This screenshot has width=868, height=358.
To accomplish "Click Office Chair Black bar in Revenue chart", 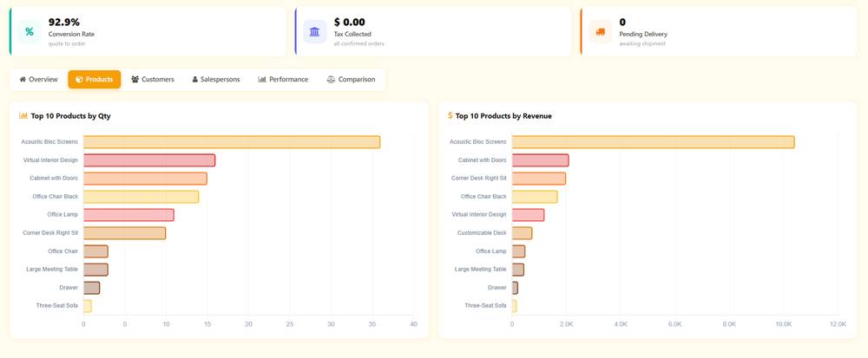I will pyautogui.click(x=535, y=197).
